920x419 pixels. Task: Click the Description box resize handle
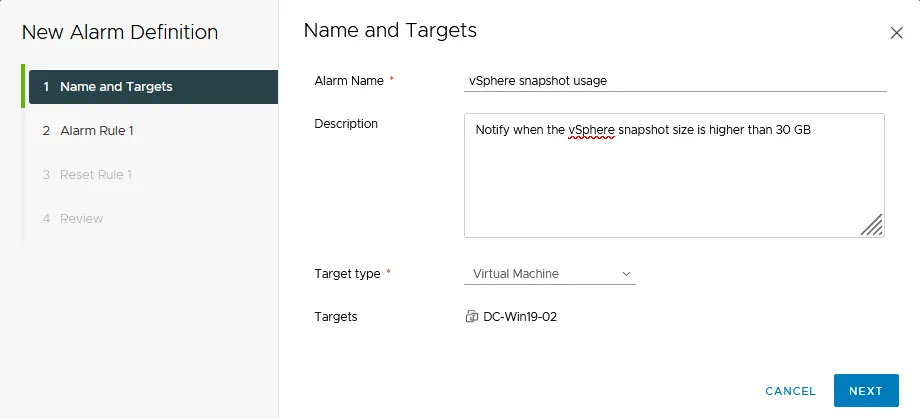tap(871, 225)
